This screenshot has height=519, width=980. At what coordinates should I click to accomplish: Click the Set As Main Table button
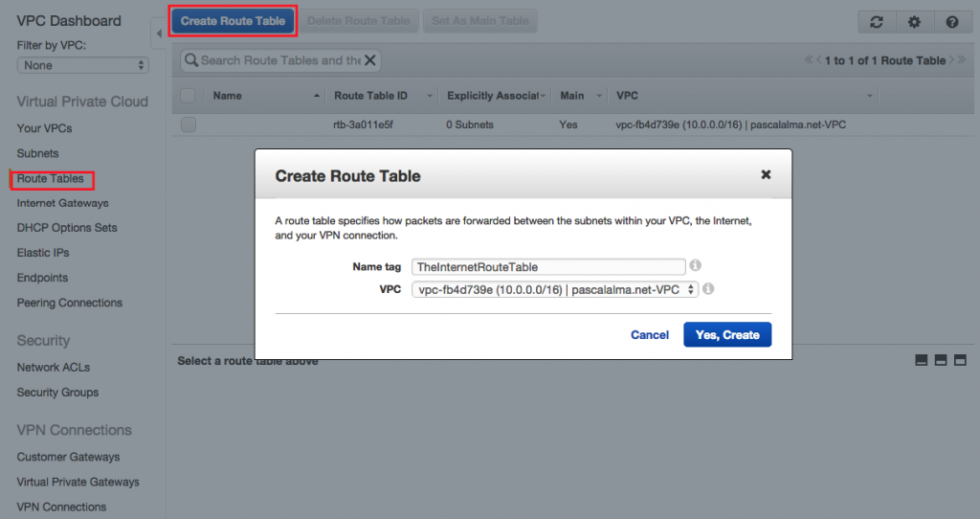point(480,21)
